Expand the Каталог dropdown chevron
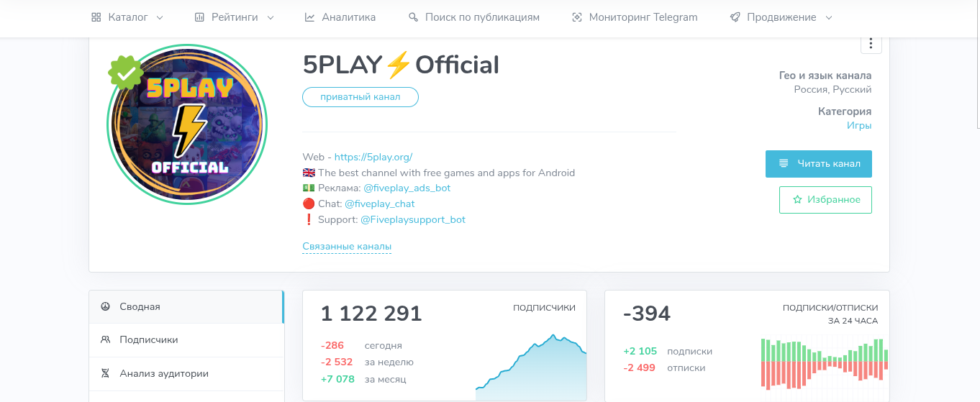The height and width of the screenshot is (402, 980). (x=160, y=18)
